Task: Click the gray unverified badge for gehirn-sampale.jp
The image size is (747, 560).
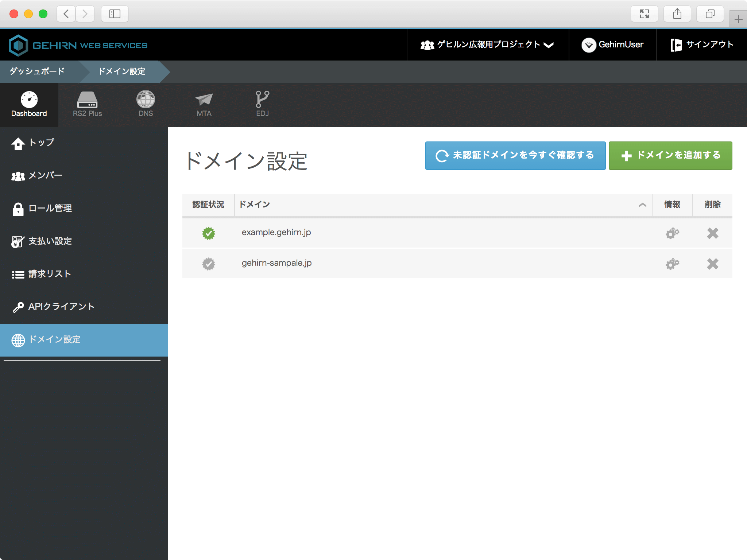Action: coord(209,264)
